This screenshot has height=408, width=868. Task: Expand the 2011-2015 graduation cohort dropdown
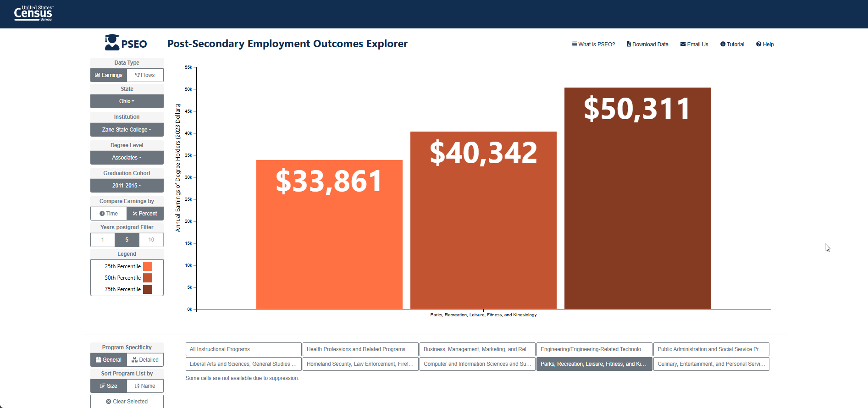click(127, 186)
